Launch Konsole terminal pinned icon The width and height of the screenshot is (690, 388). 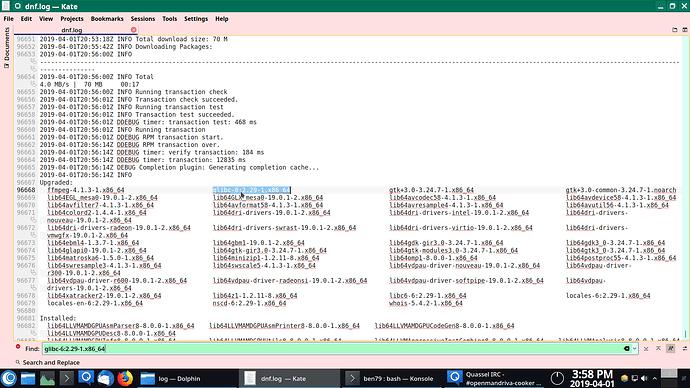click(66, 378)
